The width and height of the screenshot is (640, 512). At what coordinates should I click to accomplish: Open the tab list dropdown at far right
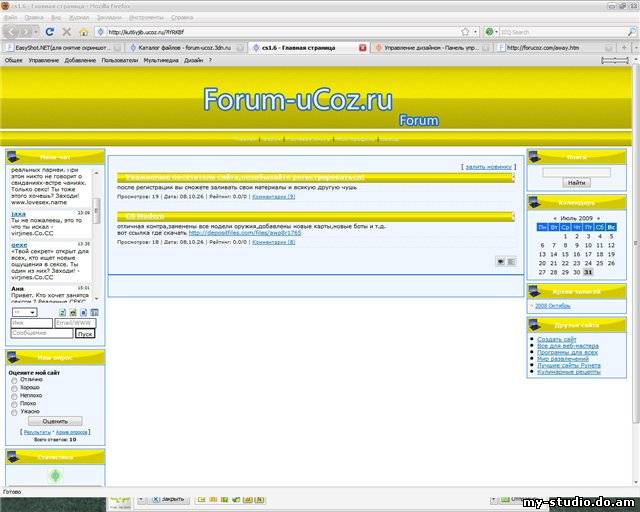[634, 48]
